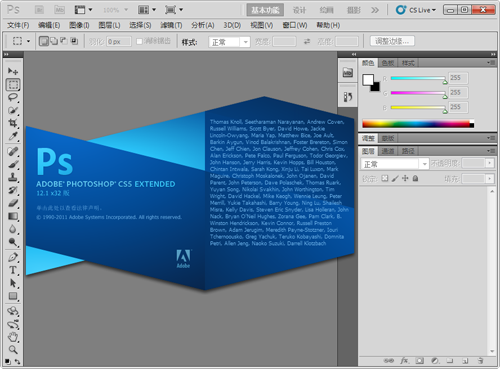Viewport: 500px width, 369px height.
Task: Select the 设计 workspace button
Action: 299,10
